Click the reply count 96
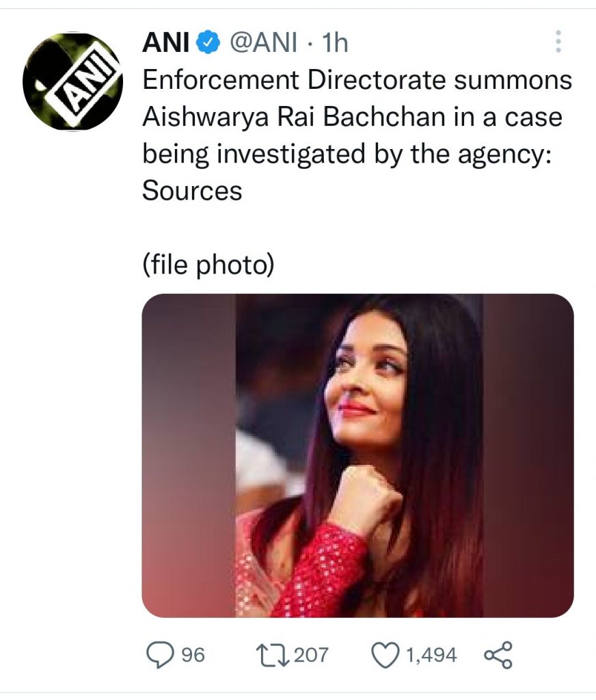Image resolution: width=596 pixels, height=700 pixels. click(193, 655)
